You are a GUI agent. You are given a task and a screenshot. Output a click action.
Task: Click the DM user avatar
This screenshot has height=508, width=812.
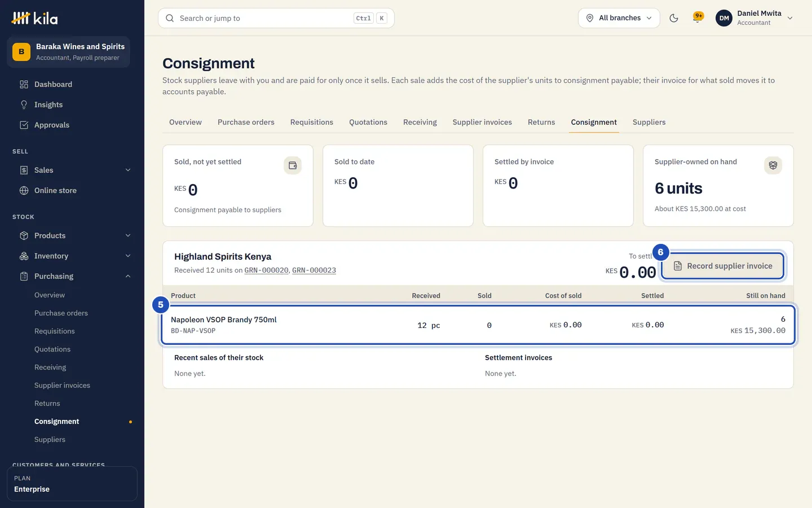pyautogui.click(x=724, y=18)
